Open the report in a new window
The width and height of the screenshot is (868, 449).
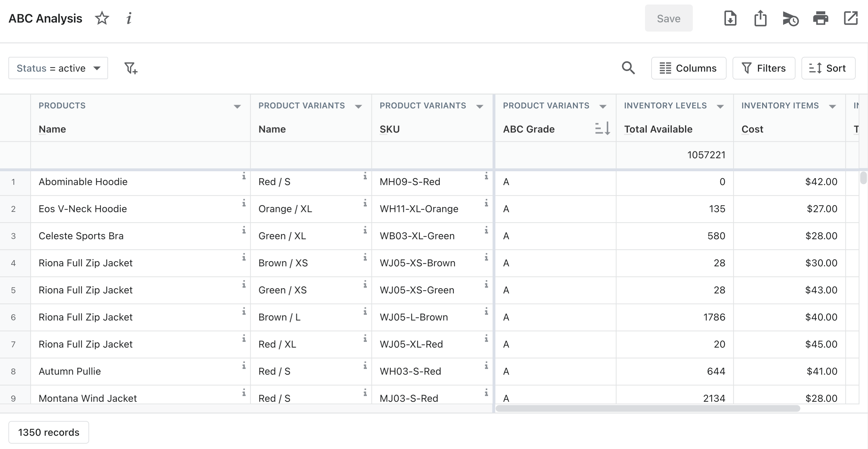[851, 18]
